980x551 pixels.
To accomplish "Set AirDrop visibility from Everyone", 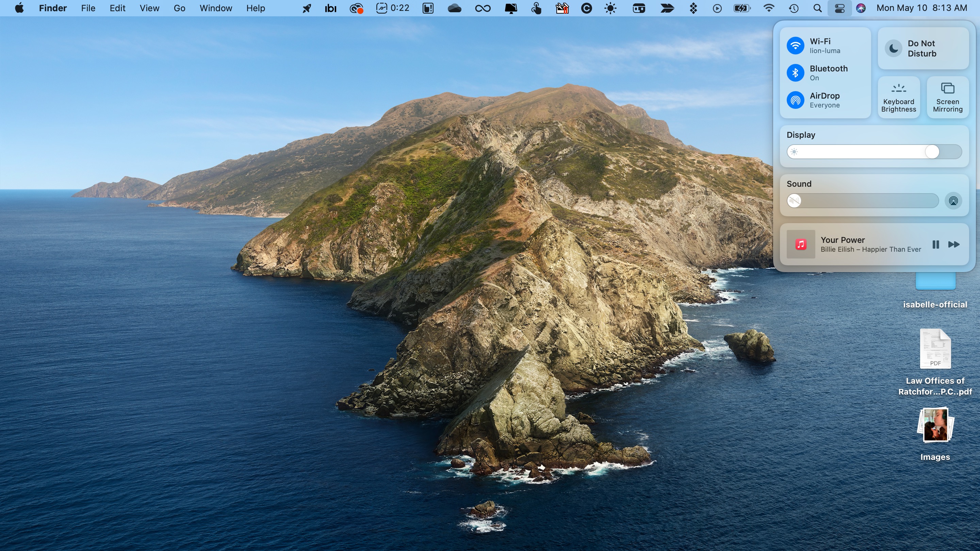I will (x=796, y=100).
